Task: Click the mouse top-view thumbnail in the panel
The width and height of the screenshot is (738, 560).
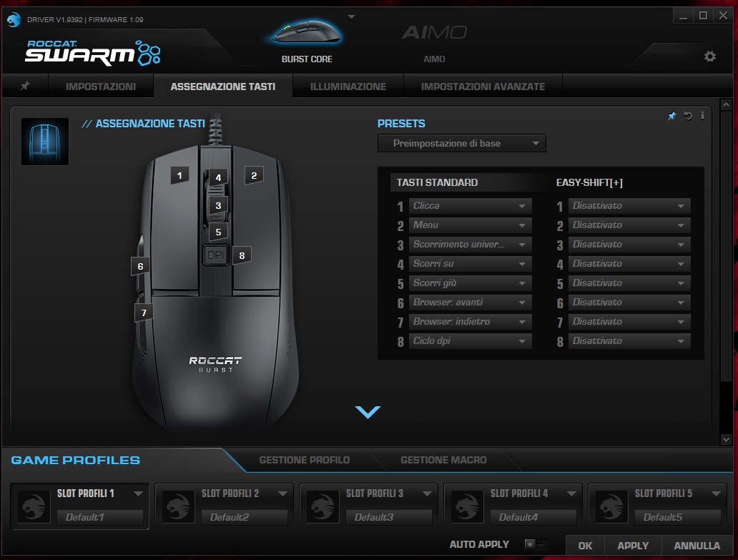Action: point(45,141)
